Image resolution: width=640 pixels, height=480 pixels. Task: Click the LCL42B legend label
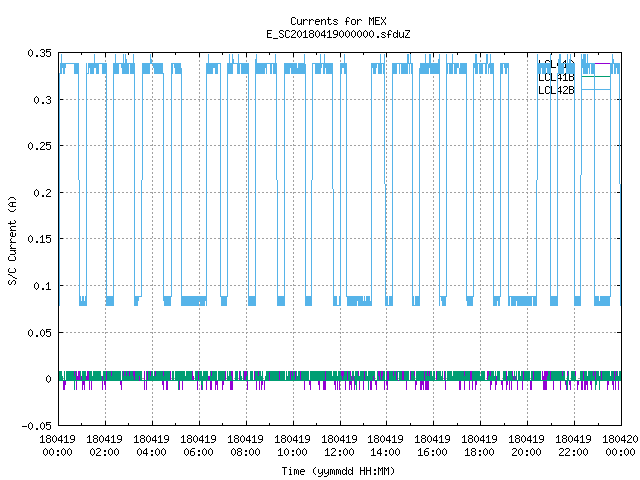556,90
